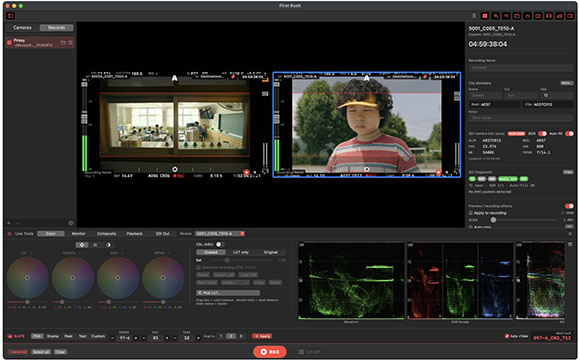Open the Composite tab in Live Tools
The image size is (580, 362).
click(x=107, y=234)
